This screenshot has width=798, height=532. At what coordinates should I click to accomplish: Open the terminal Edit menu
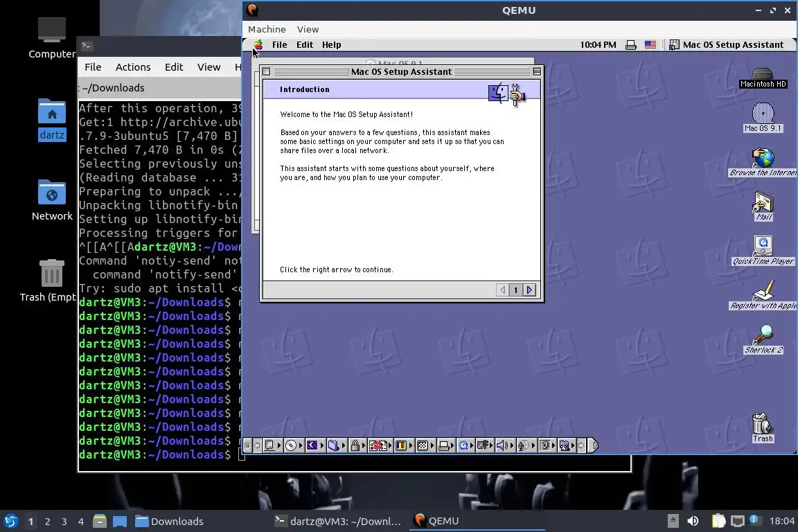174,67
